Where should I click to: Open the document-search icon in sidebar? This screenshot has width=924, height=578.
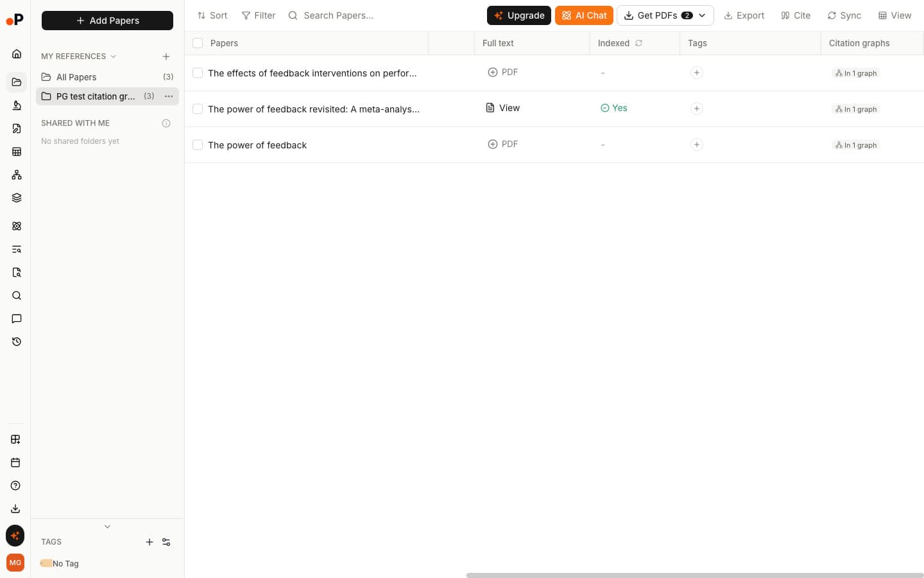point(17,272)
